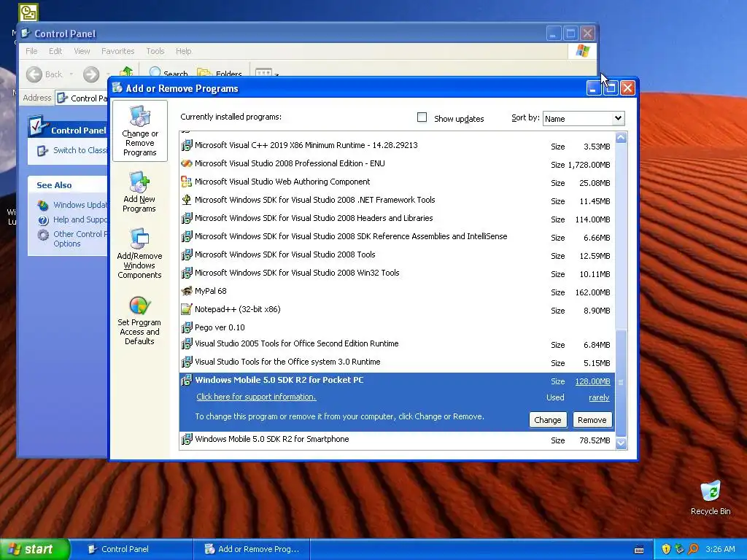Click the Folders button in Control Panel toolbar
This screenshot has height=560, width=747.
pyautogui.click(x=220, y=73)
